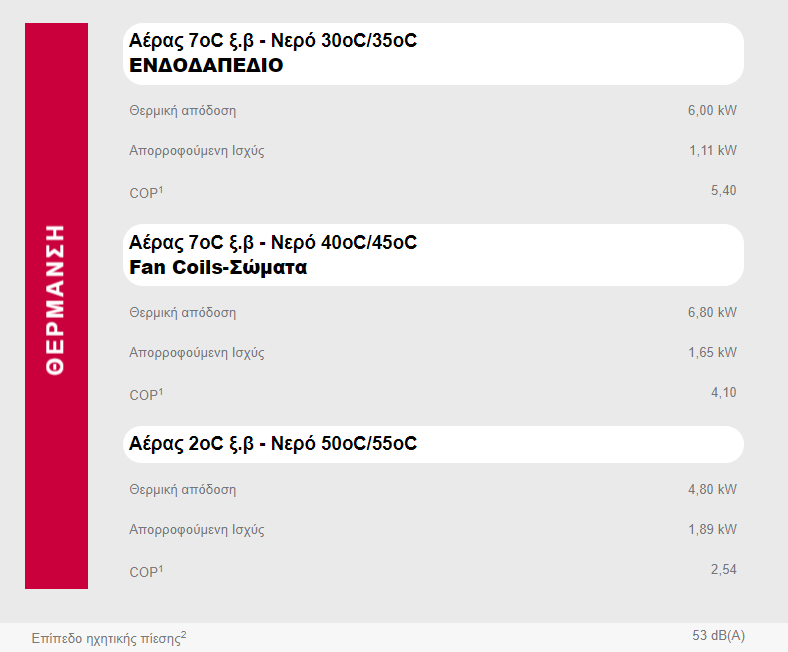Click the COP value 4,10
Viewport: 788px width, 652px height.
pos(723,393)
